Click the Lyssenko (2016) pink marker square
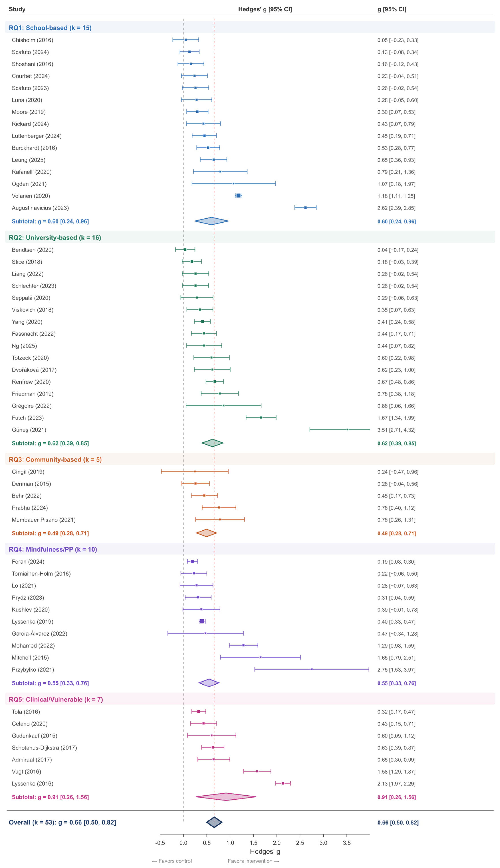The height and width of the screenshot is (868, 500). tap(283, 783)
